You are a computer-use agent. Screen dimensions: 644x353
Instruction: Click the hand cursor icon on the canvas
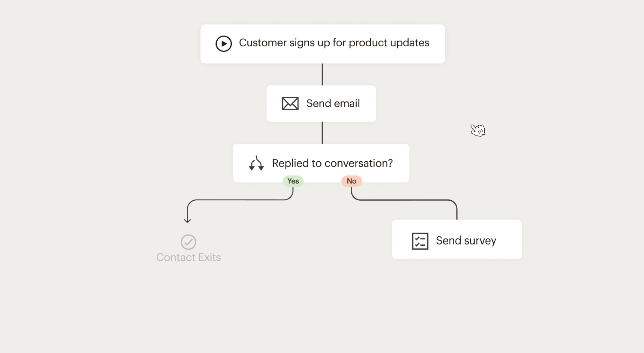[478, 130]
